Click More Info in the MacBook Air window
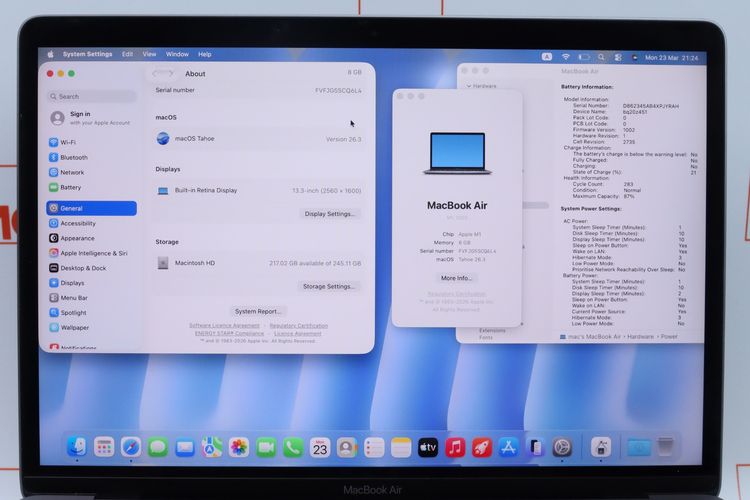The height and width of the screenshot is (500, 750). click(x=456, y=278)
